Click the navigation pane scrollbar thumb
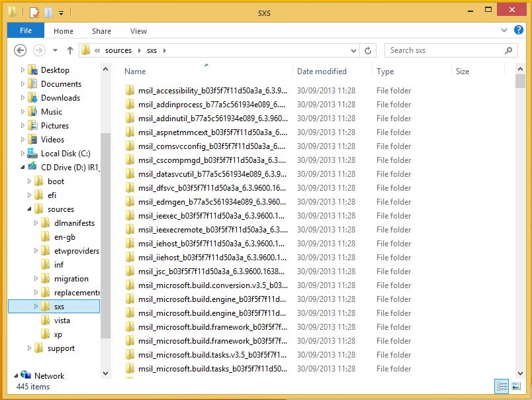This screenshot has height=400, width=532. (x=105, y=236)
